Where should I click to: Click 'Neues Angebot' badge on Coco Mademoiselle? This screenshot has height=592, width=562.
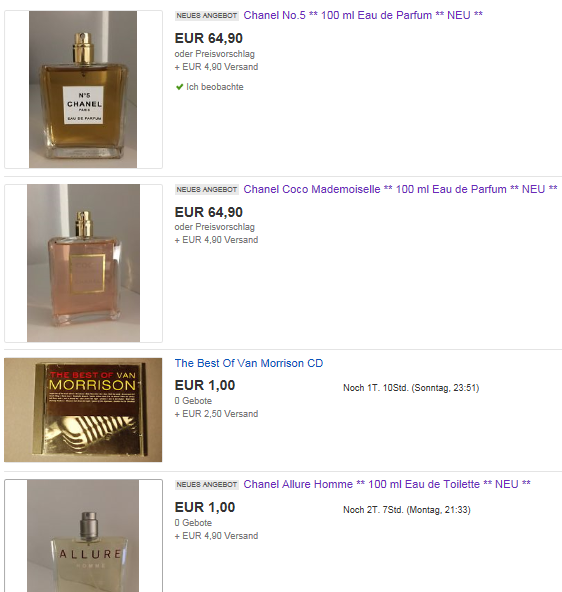(206, 190)
